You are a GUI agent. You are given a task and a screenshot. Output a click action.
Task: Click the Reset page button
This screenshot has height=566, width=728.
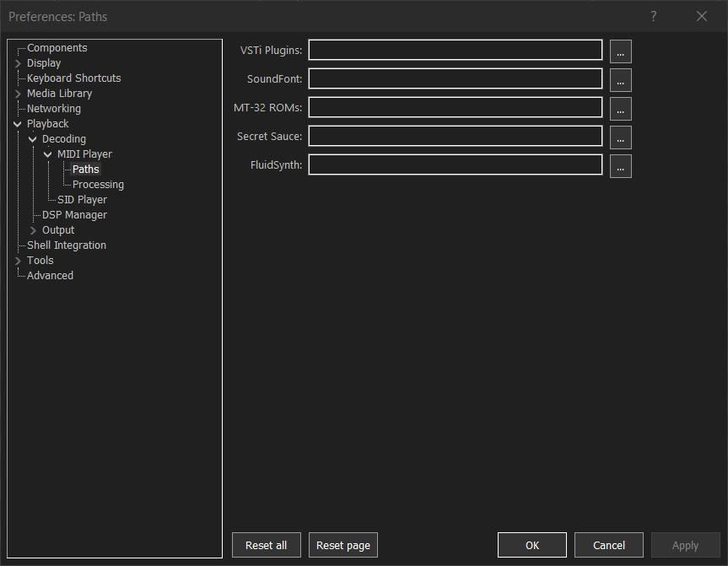[343, 545]
